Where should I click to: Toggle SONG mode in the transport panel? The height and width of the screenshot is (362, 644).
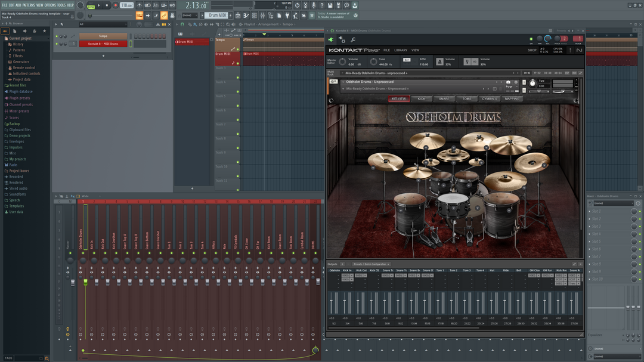[x=90, y=6]
